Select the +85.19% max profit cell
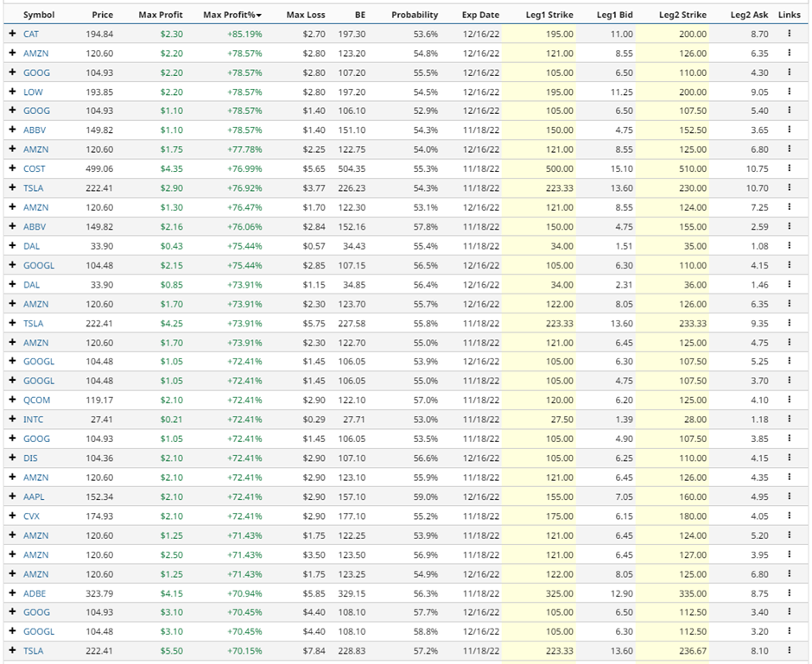The image size is (812, 664). (x=244, y=35)
